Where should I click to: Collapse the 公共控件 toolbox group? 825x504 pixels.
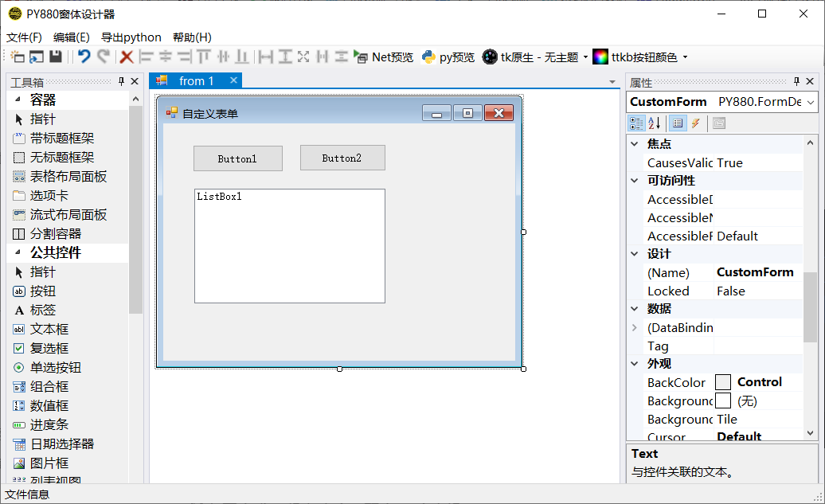pyautogui.click(x=18, y=252)
